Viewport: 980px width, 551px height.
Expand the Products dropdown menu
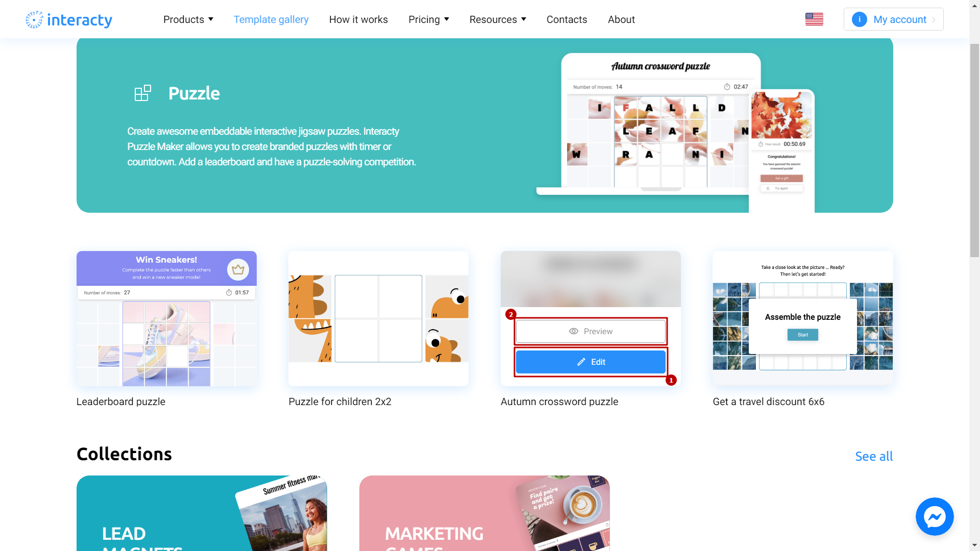[188, 19]
